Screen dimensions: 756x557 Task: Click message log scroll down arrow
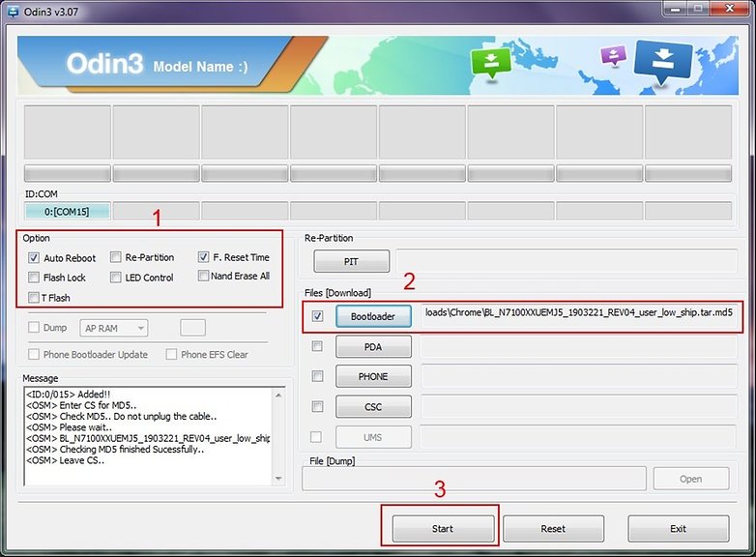278,479
